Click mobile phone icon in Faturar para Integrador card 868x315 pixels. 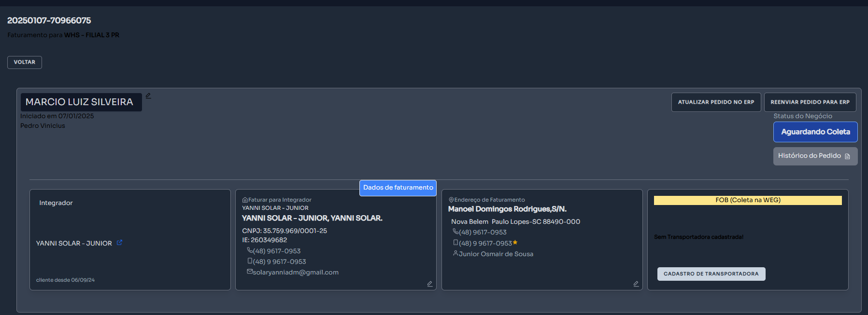pos(250,261)
